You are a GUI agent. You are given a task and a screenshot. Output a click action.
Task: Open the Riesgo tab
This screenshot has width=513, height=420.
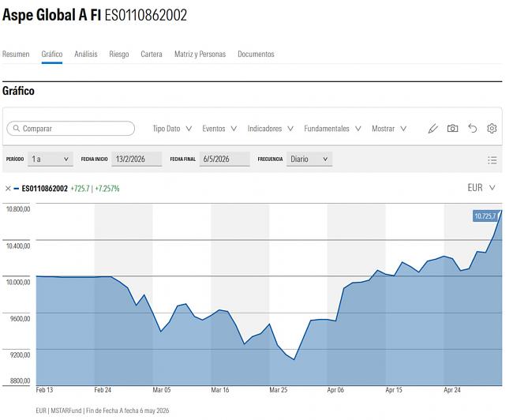point(119,54)
